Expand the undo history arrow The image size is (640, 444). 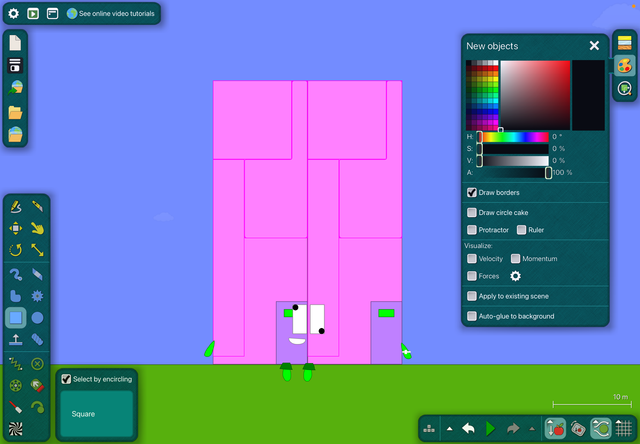pos(449,428)
